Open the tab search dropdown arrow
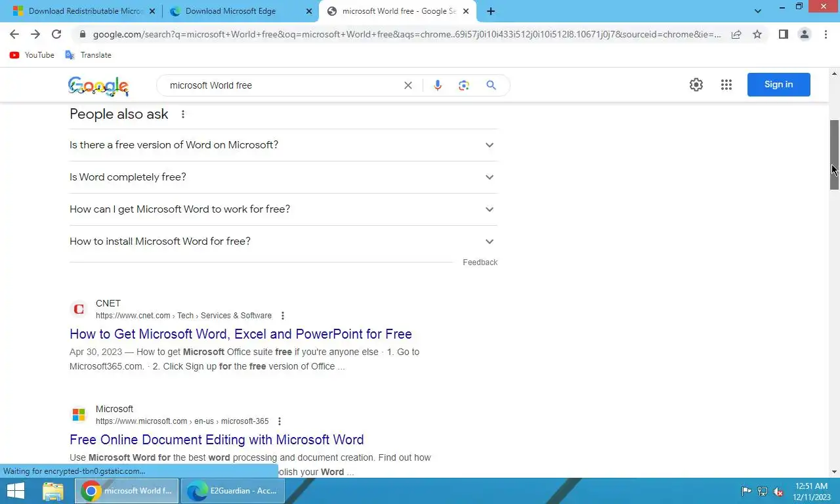Image resolution: width=840 pixels, height=504 pixels. click(758, 11)
